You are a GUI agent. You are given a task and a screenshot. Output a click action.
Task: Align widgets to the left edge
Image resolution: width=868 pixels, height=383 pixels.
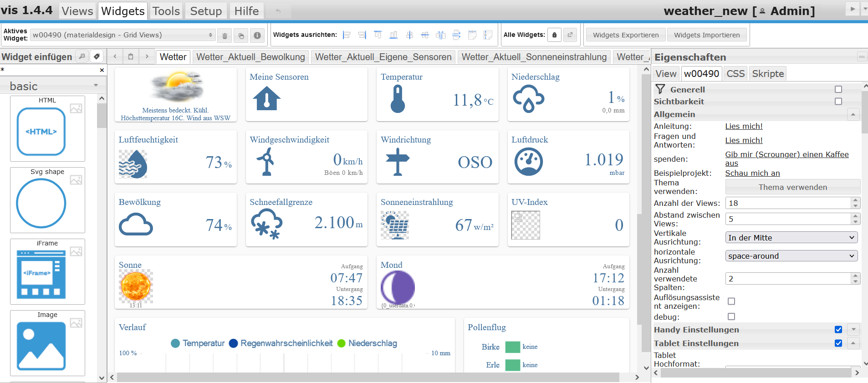pos(347,35)
